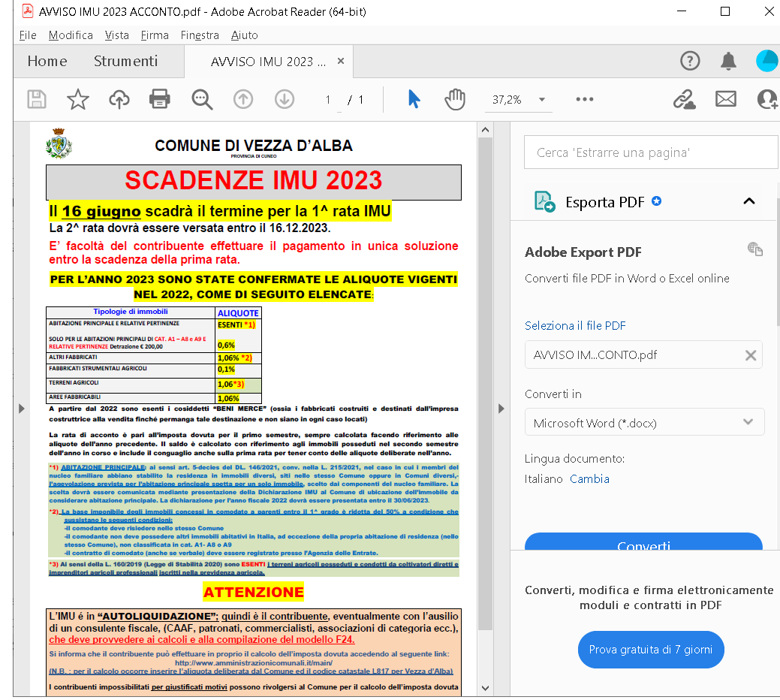
Task: Choose the arrow Selection tool
Action: click(414, 99)
